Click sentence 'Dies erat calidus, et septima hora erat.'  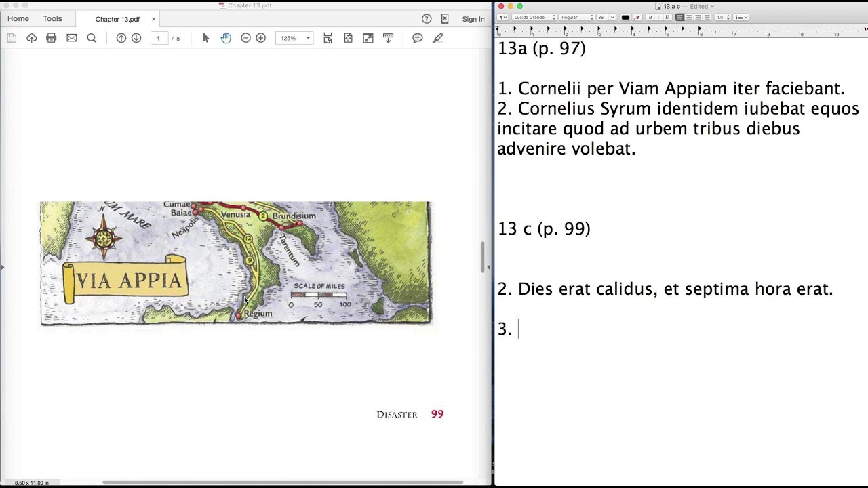[675, 289]
